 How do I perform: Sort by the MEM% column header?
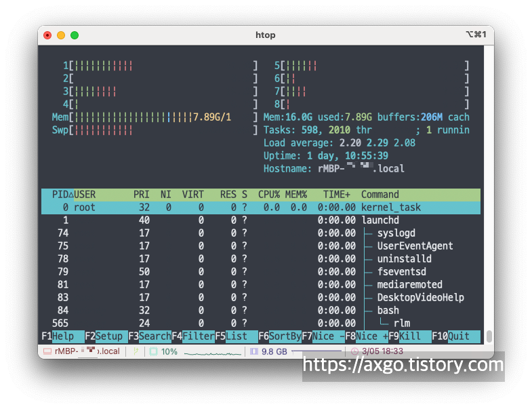tap(296, 195)
